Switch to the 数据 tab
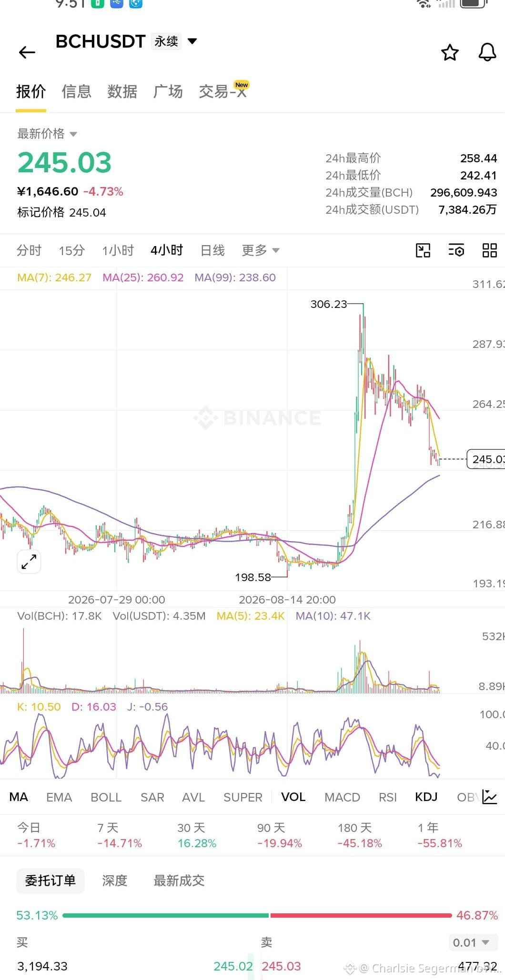Viewport: 505px width, 980px height. tap(122, 91)
